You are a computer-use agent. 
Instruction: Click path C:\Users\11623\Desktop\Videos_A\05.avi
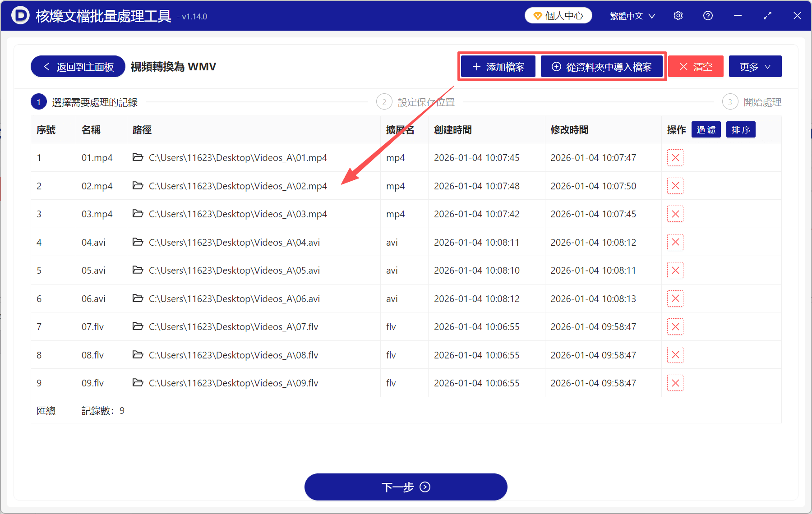(x=234, y=271)
